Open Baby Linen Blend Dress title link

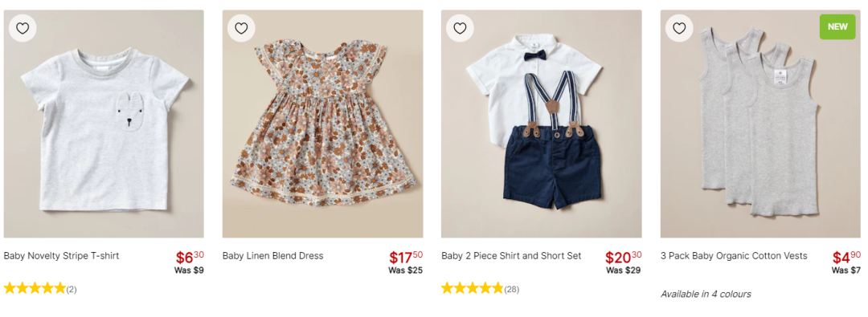pos(273,255)
